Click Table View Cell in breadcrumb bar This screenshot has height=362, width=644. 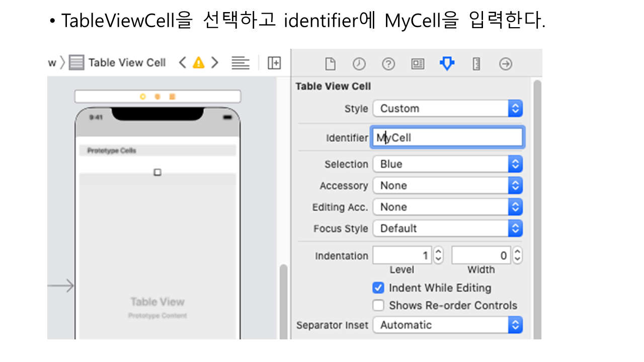pos(127,63)
